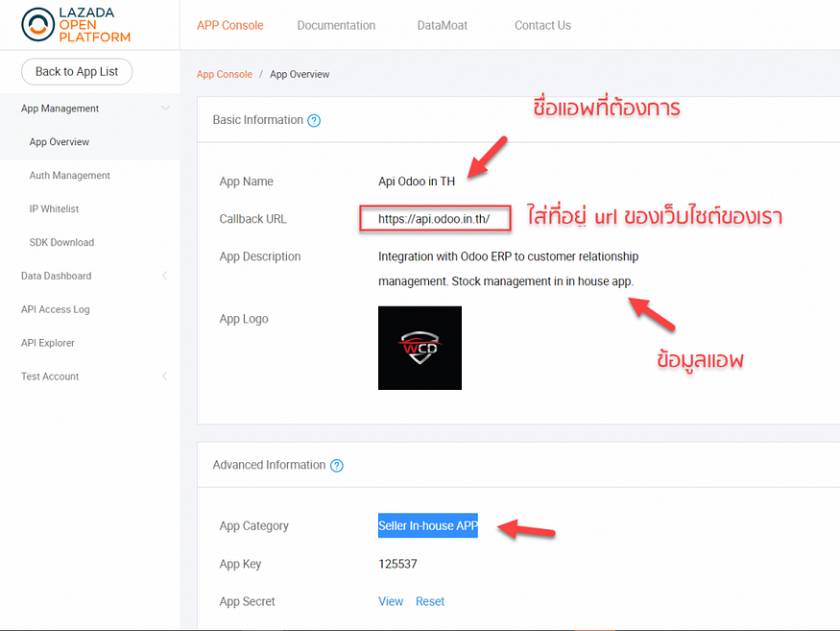840x631 pixels.
Task: Open the Contact Us page
Action: pyautogui.click(x=542, y=25)
